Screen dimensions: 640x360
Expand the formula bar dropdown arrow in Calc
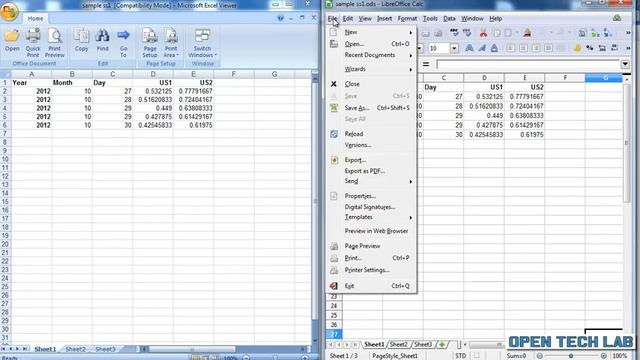pyautogui.click(x=625, y=64)
